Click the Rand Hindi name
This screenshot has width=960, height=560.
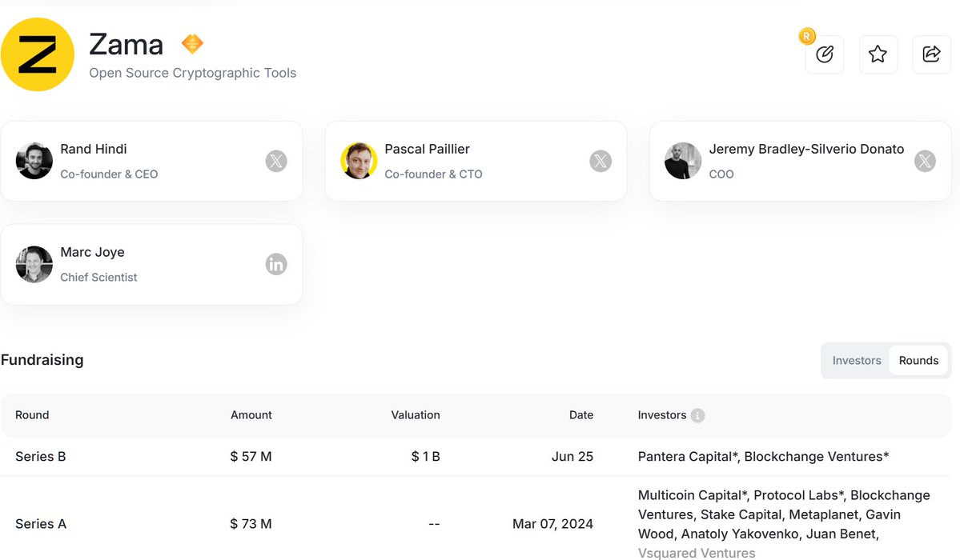pos(94,150)
